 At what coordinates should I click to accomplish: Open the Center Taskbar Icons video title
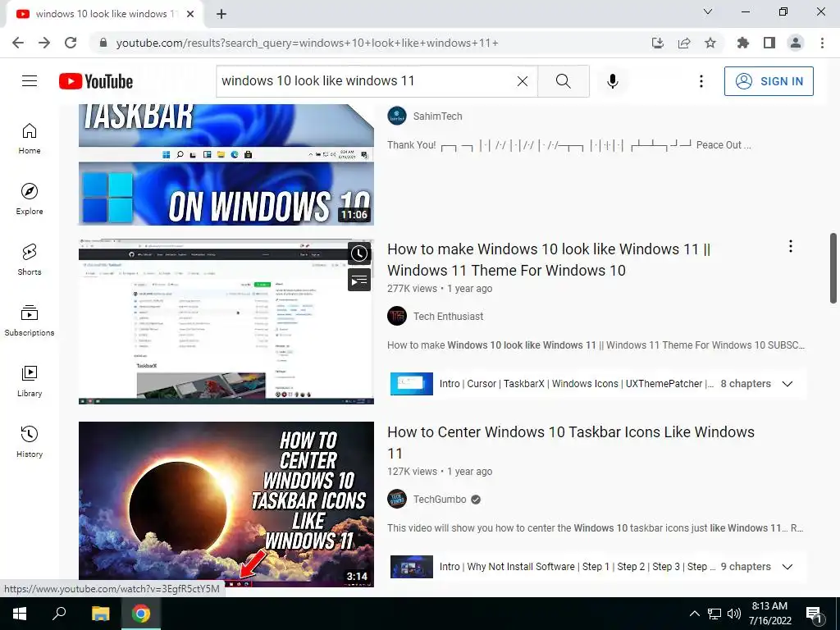[x=571, y=442]
